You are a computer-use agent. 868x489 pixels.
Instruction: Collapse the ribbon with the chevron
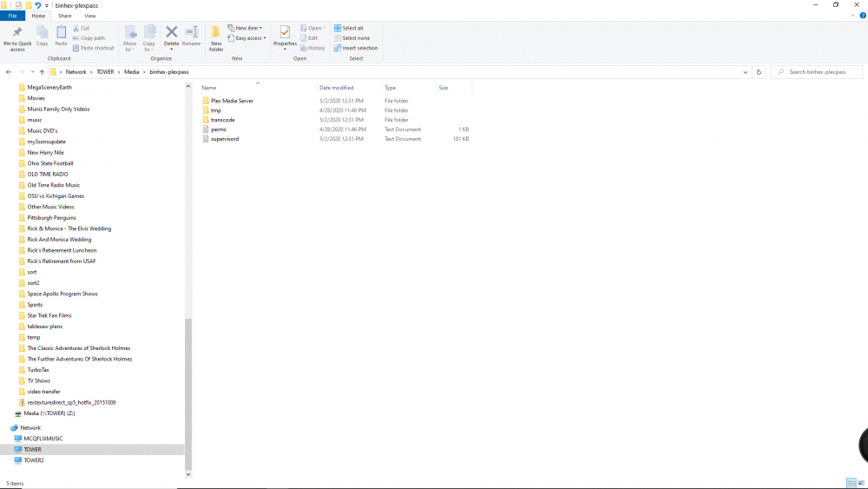853,16
